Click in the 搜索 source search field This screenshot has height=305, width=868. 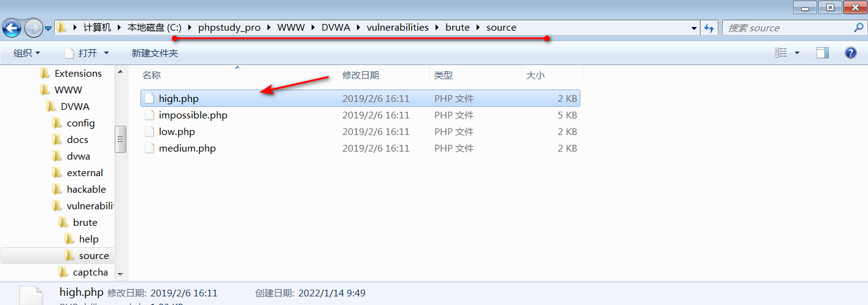[x=788, y=28]
